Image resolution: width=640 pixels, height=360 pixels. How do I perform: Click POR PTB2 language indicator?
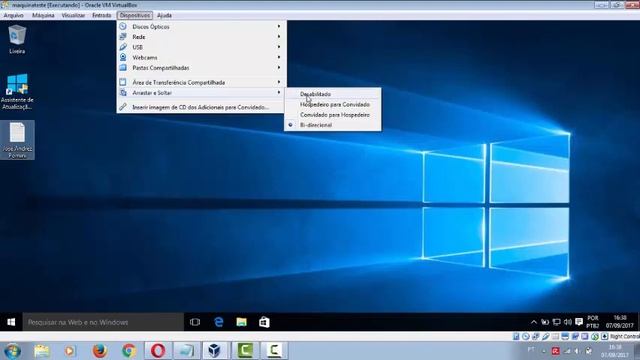593,322
